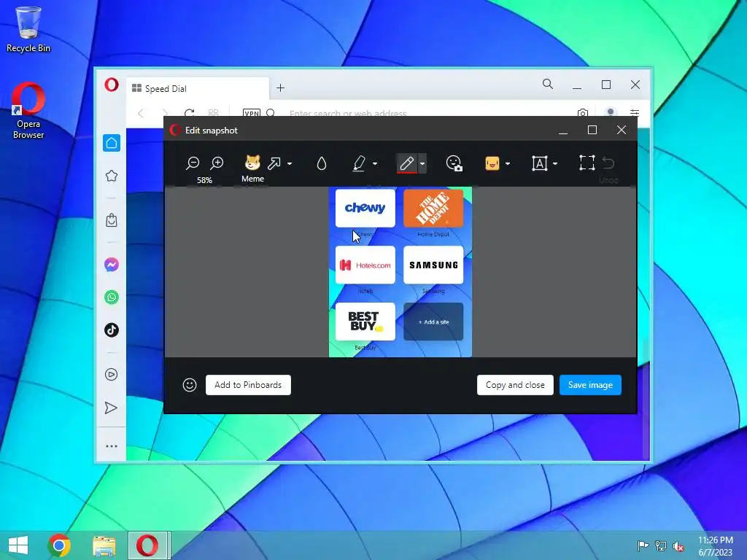Expand text tool options dropdown
This screenshot has height=560, width=747.
[555, 164]
